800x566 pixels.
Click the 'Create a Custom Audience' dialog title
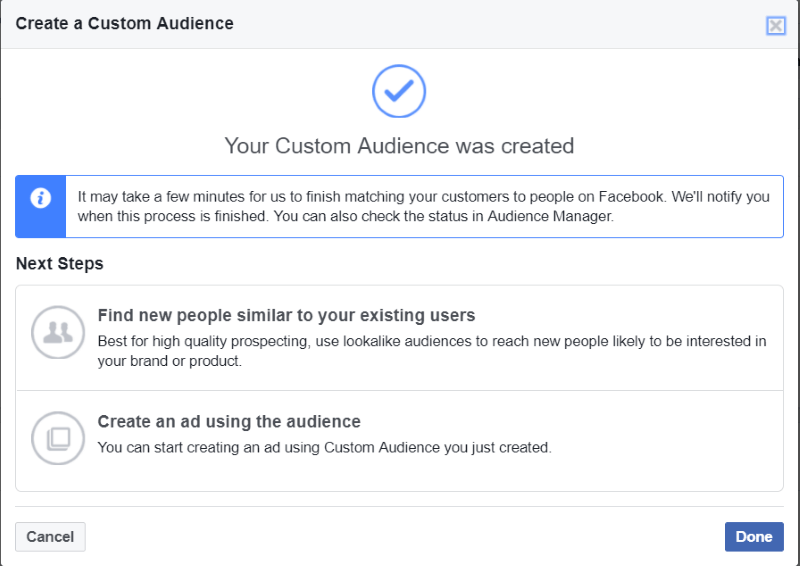click(125, 23)
